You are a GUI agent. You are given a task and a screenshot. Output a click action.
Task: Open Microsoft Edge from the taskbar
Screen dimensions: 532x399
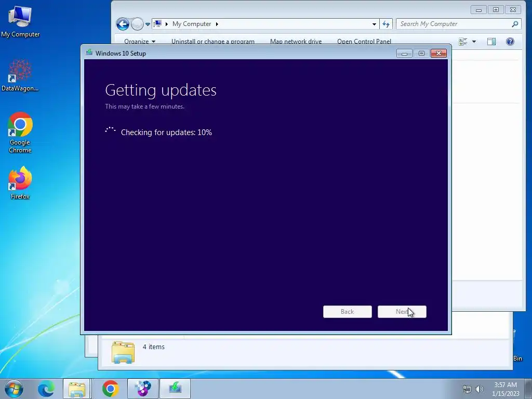46,389
